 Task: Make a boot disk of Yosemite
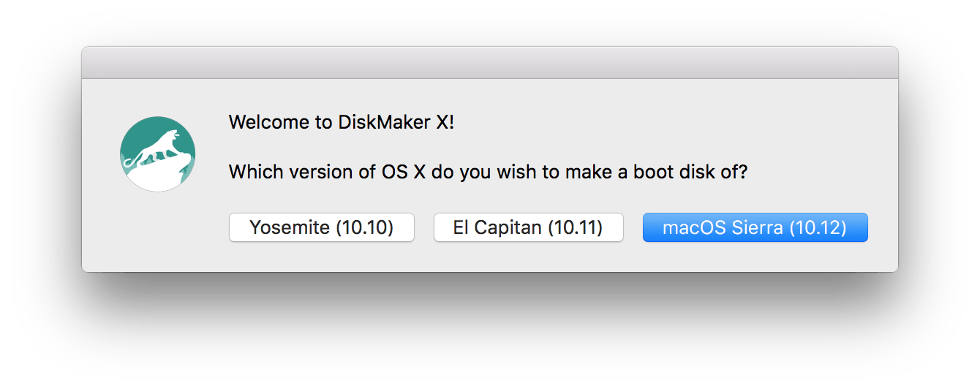[x=322, y=227]
